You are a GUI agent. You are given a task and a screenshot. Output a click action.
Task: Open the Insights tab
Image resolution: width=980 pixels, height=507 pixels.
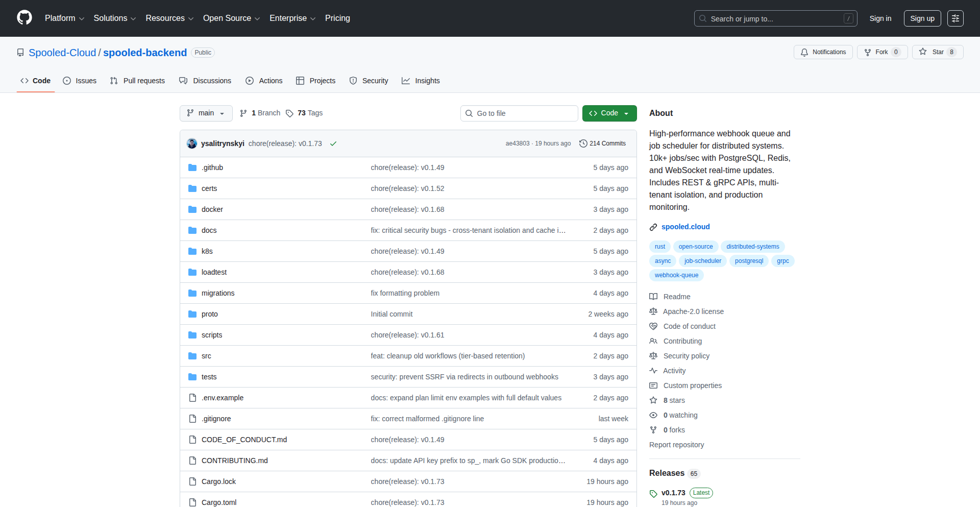421,80
